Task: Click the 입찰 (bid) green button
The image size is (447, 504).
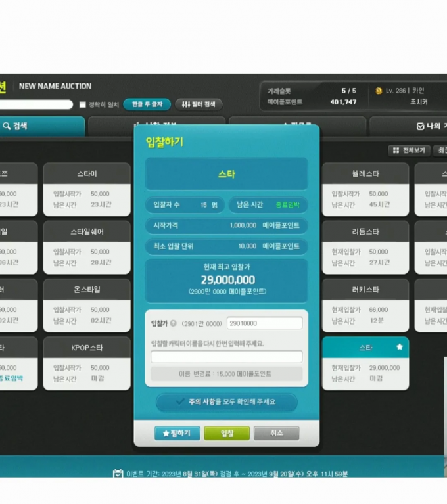Action: click(x=226, y=434)
